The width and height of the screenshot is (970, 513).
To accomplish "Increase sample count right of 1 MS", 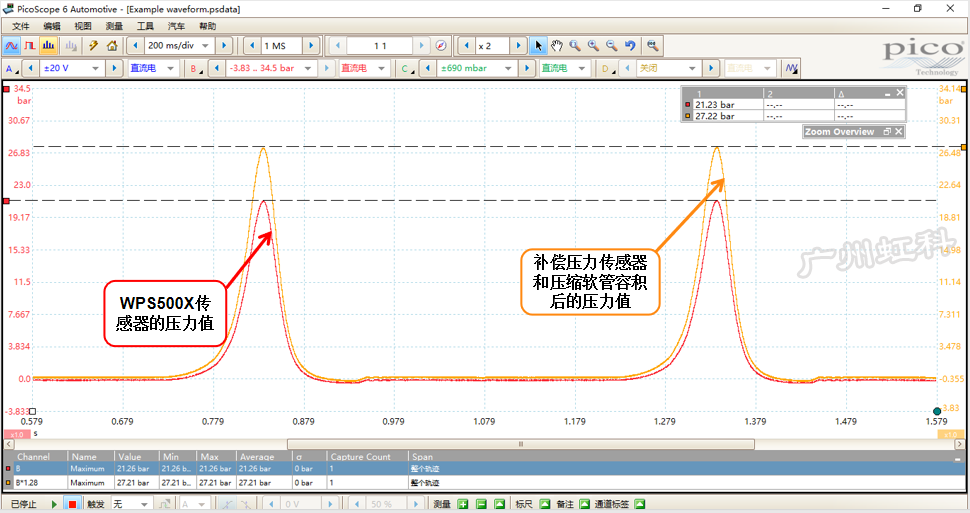I will (x=311, y=46).
